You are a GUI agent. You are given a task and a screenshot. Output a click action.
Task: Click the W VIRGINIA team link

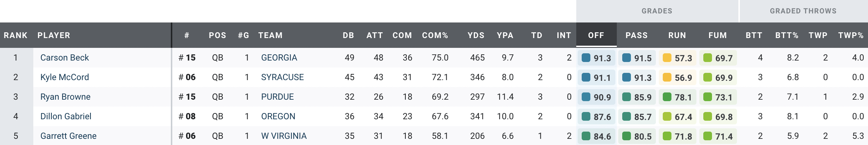tap(283, 136)
